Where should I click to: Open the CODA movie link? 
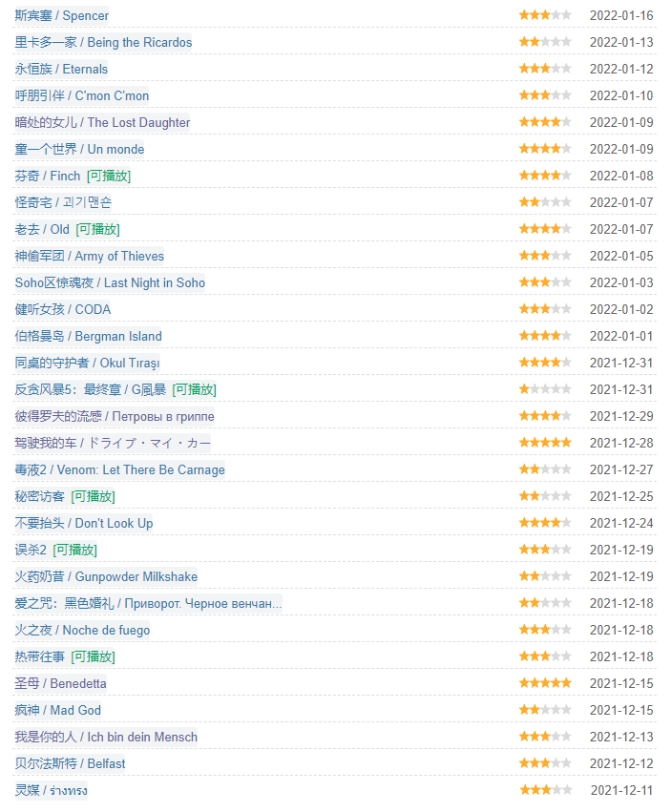[x=63, y=310]
